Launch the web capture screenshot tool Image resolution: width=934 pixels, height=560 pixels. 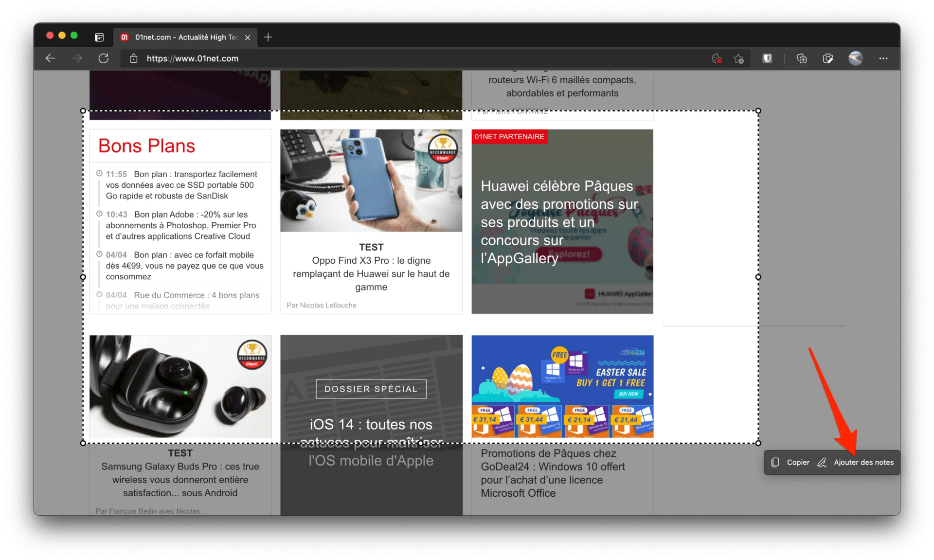pos(828,58)
